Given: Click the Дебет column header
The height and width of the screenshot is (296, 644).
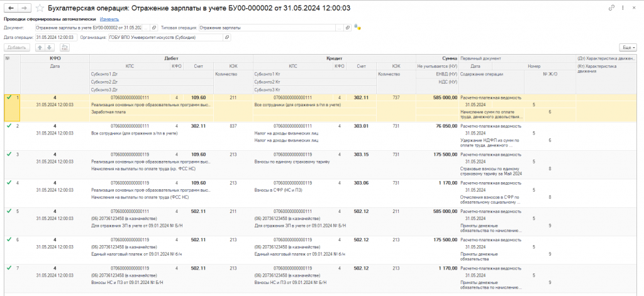Looking at the screenshot, I should tap(172, 58).
